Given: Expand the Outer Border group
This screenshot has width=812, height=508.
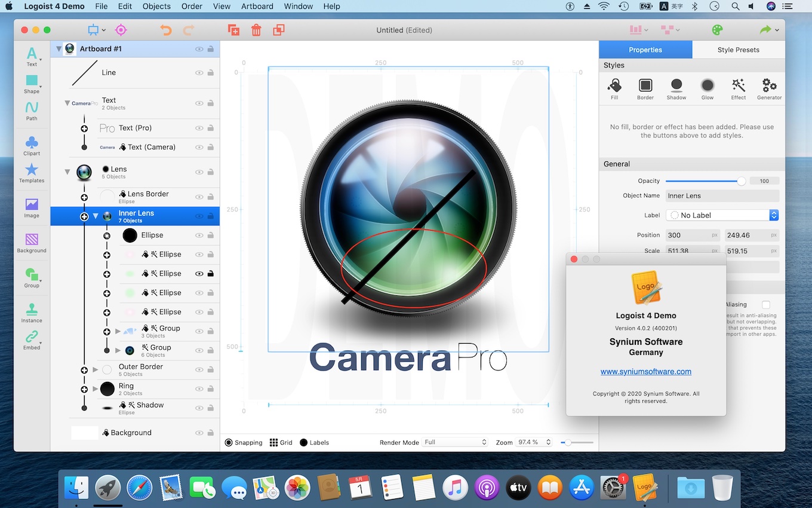Looking at the screenshot, I should point(96,370).
